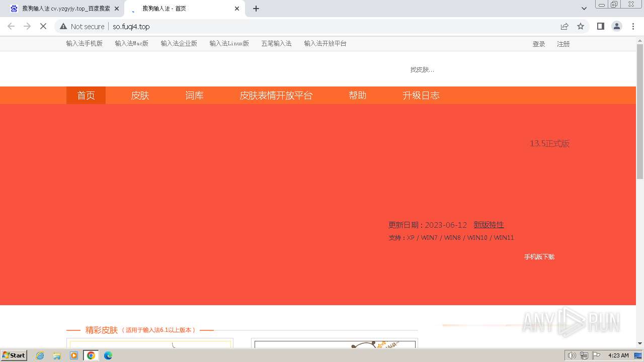Open 输入法Linux版 link
Viewport: 644px width, 362px height.
(229, 43)
